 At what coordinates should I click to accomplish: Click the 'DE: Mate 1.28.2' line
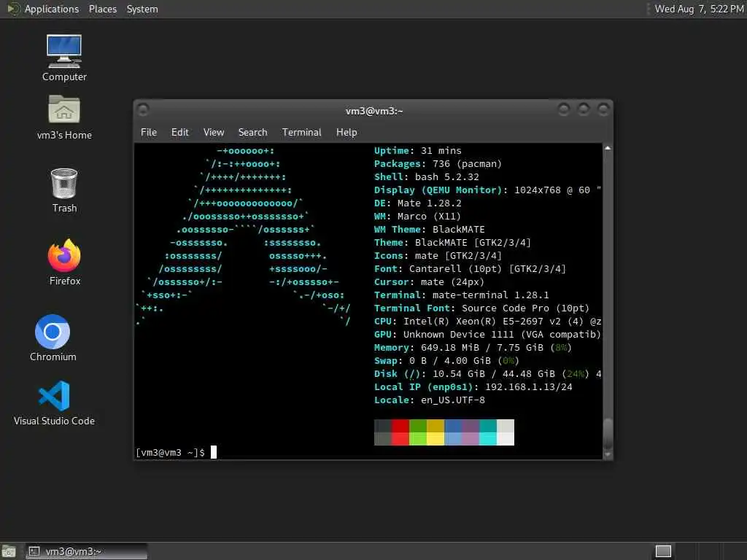click(x=418, y=203)
